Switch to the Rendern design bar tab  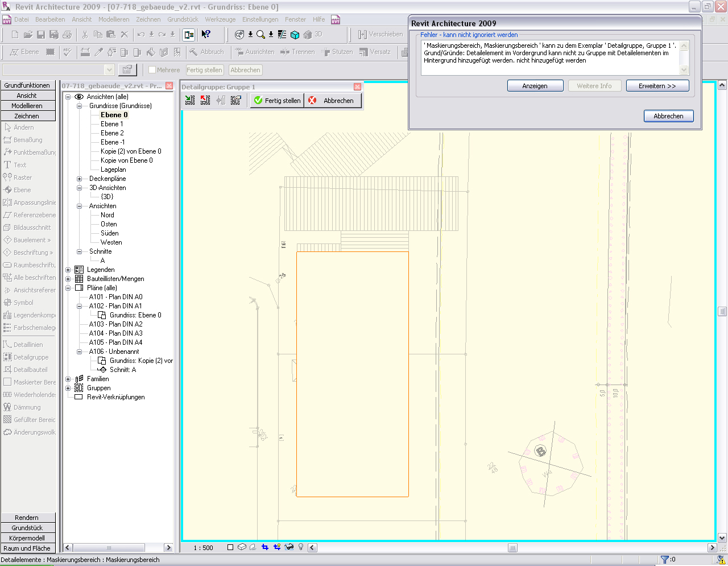click(28, 518)
